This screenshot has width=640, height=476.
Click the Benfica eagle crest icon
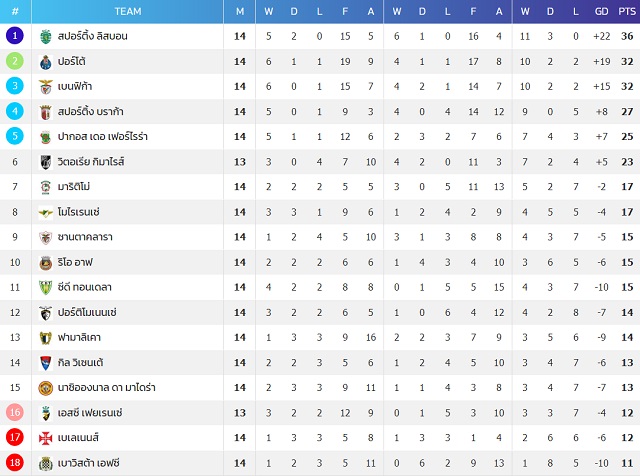click(x=46, y=87)
